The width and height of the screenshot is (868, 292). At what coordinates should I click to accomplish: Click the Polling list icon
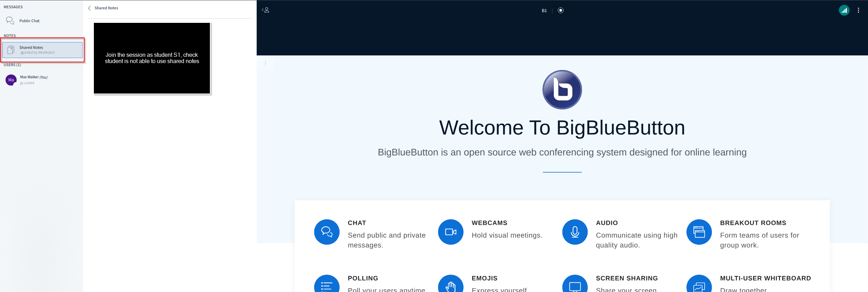[x=327, y=284]
